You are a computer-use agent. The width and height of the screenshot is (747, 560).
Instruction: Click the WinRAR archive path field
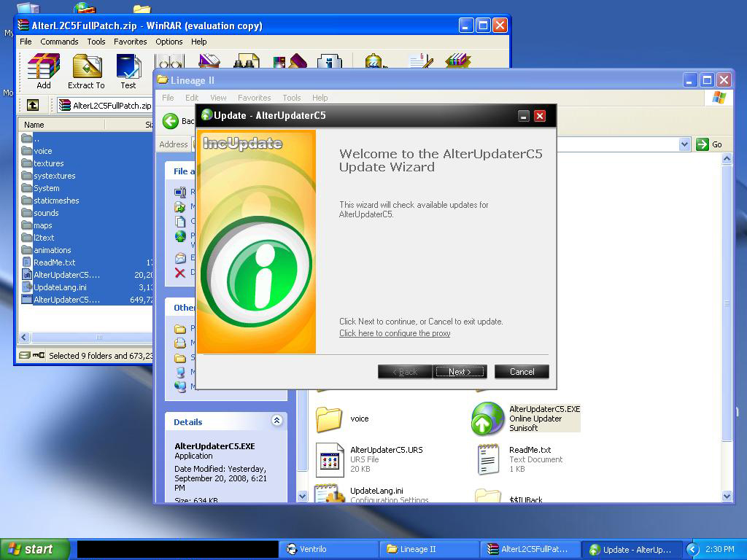pyautogui.click(x=105, y=105)
